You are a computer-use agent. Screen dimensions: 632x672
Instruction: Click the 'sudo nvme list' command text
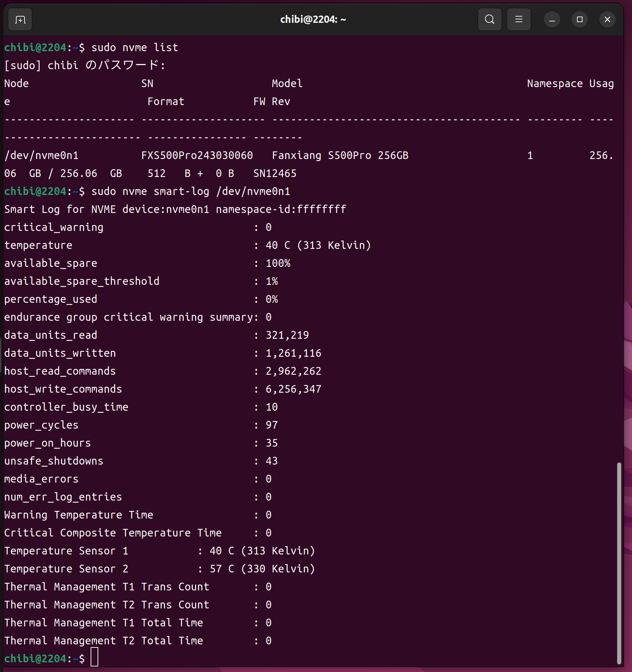point(135,47)
